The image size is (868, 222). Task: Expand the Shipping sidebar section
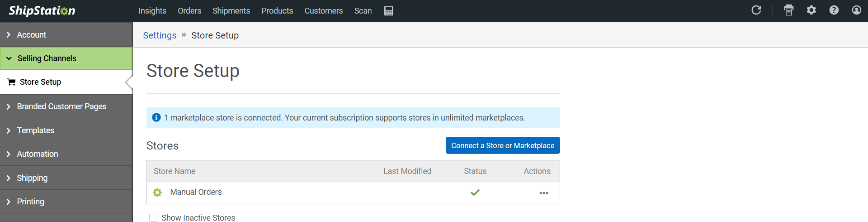click(x=32, y=178)
